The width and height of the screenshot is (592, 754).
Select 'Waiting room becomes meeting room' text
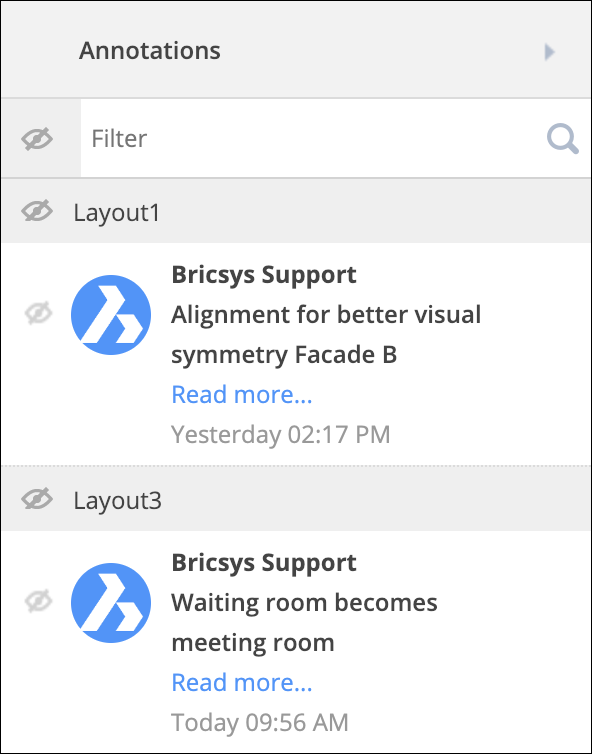click(304, 623)
